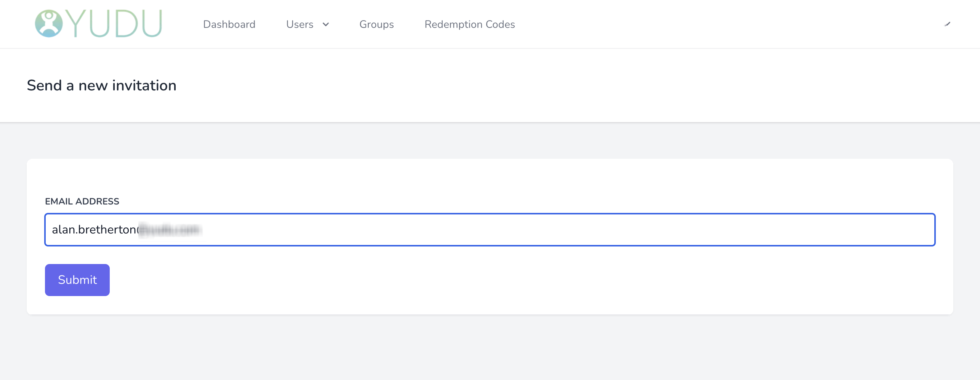Expand the Users dropdown menu
This screenshot has height=380, width=980.
tap(307, 24)
